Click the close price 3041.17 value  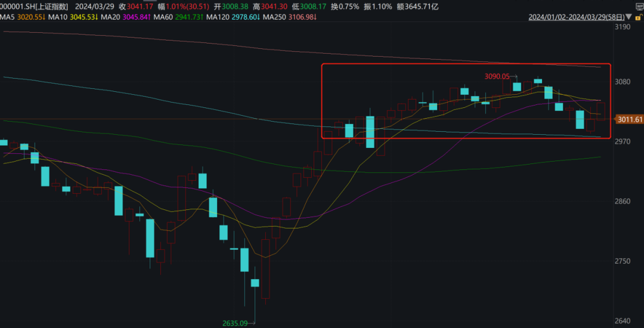click(x=140, y=7)
